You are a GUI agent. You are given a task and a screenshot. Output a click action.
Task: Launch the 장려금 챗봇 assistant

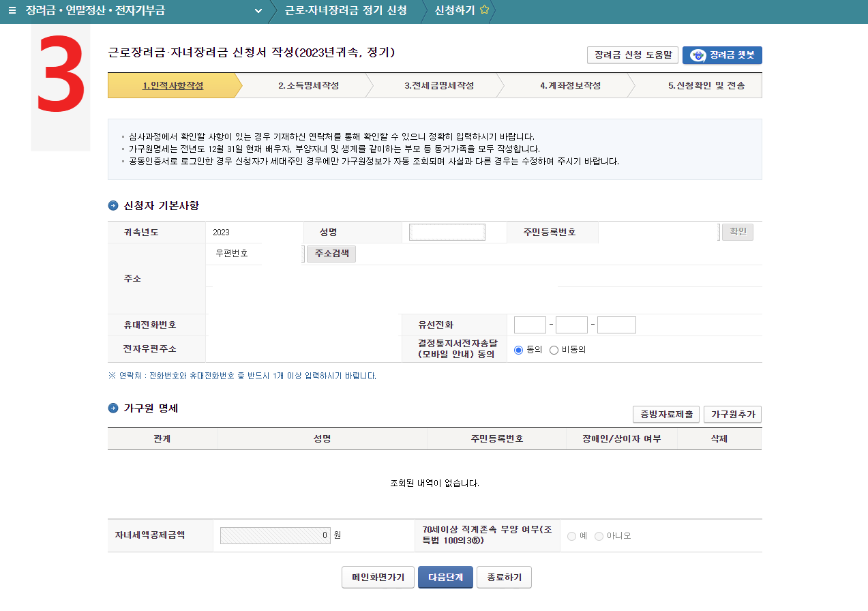pos(723,55)
